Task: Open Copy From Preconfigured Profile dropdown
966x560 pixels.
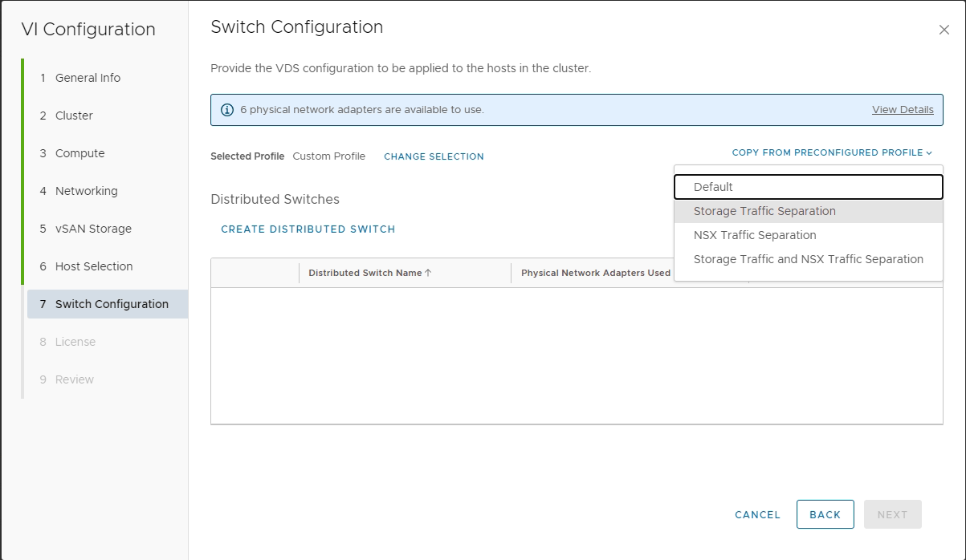Action: (832, 152)
